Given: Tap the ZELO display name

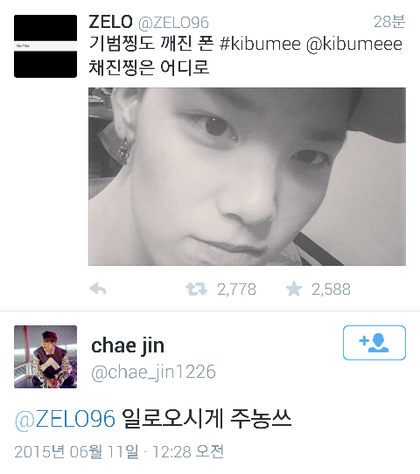Looking at the screenshot, I should (x=110, y=22).
